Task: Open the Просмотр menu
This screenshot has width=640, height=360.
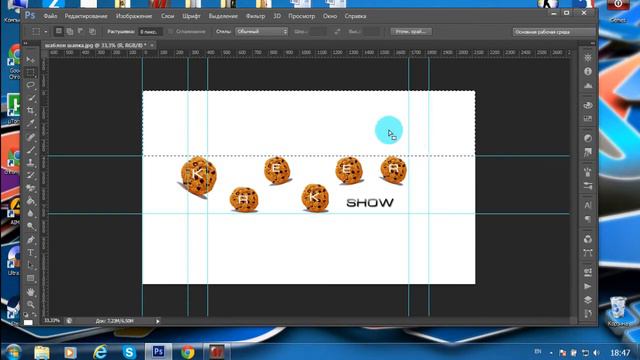Action: coord(302,16)
